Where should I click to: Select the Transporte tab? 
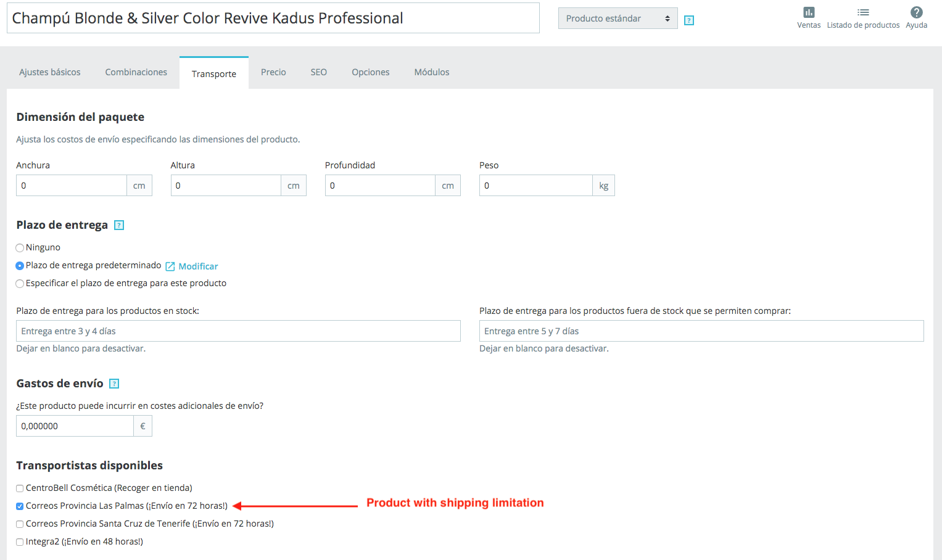tap(214, 73)
